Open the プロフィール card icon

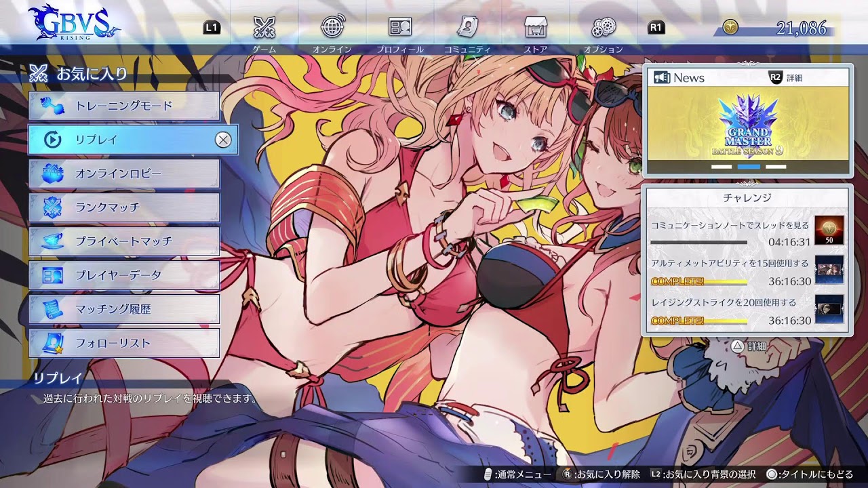[400, 28]
